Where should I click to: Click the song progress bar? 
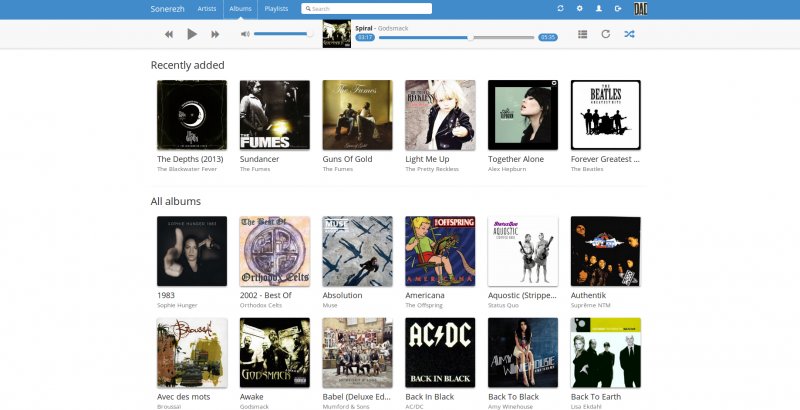[456, 37]
